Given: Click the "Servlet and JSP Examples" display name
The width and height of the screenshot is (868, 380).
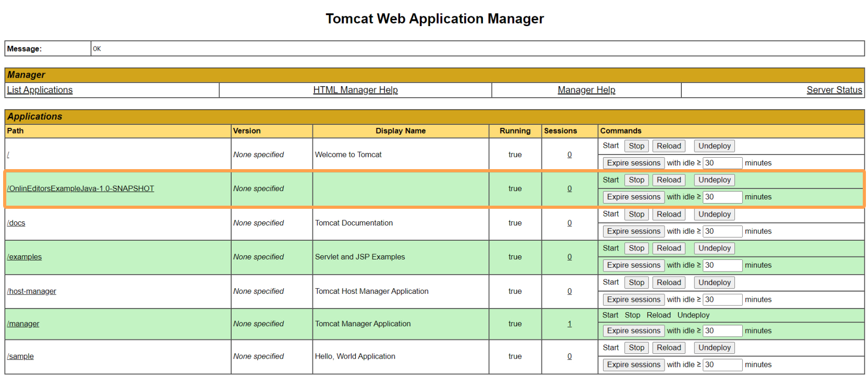Looking at the screenshot, I should click(x=360, y=257).
